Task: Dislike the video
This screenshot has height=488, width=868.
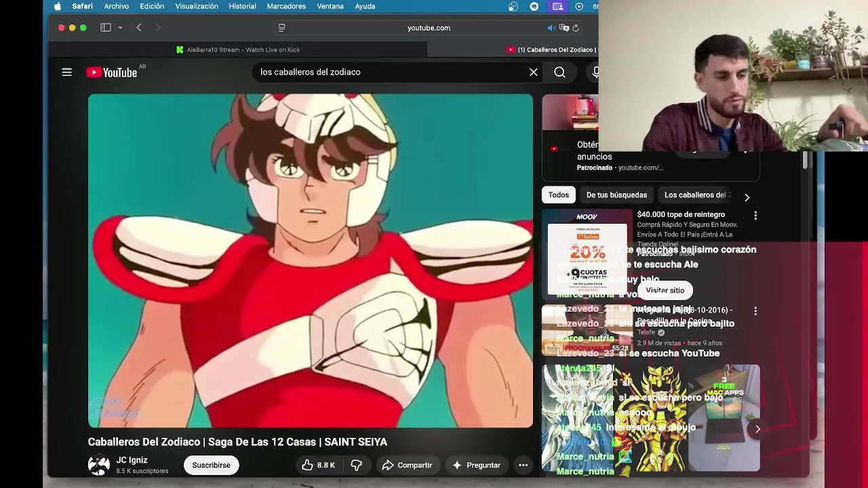Action: [356, 465]
